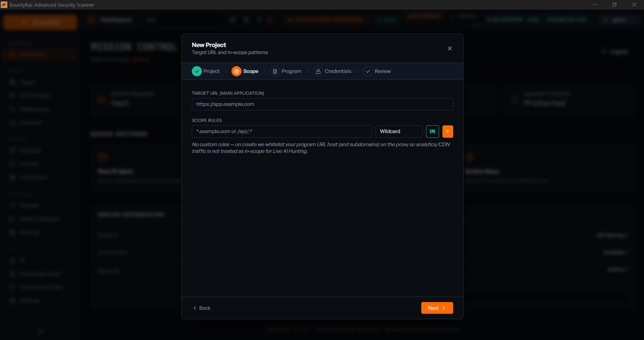Go to the completed Project step
This screenshot has height=340, width=644.
click(x=206, y=71)
